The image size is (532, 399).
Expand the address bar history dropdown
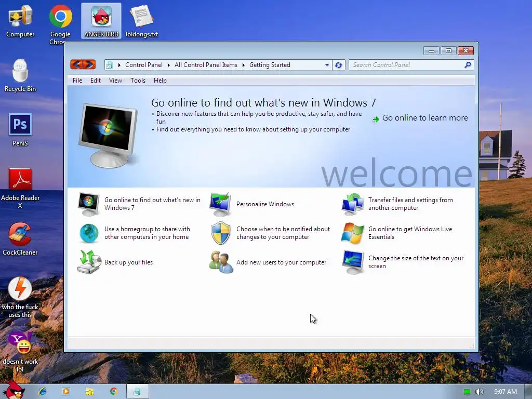tap(327, 65)
